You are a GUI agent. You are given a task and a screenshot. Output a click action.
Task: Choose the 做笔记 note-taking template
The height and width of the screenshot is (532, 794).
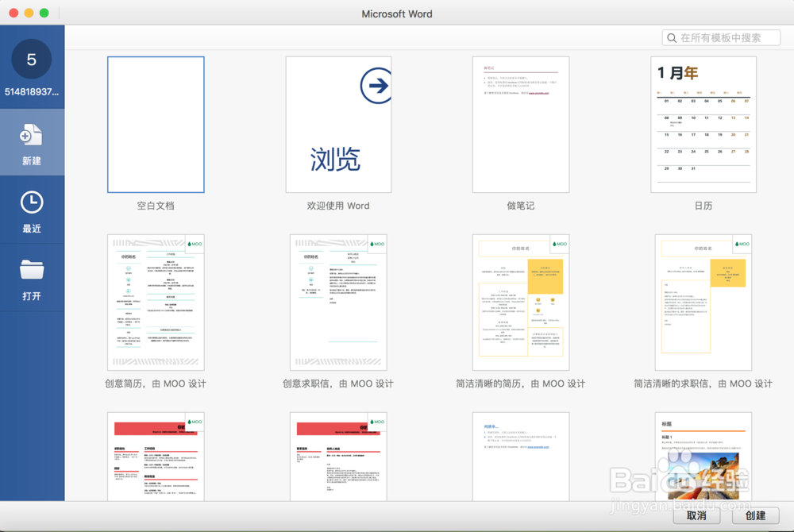tap(521, 125)
